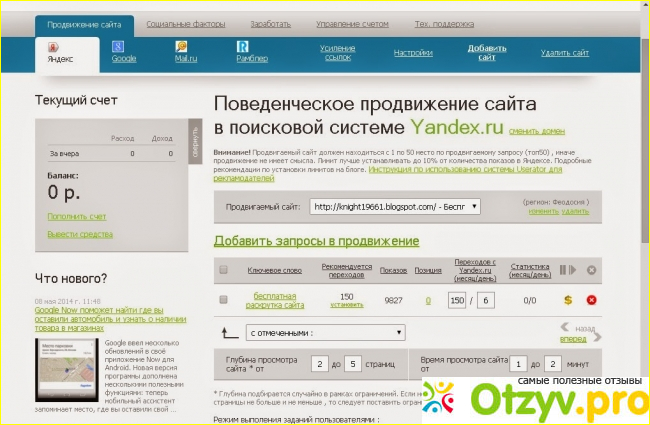Click the monthly Yandex visits field showing 150

click(x=458, y=301)
